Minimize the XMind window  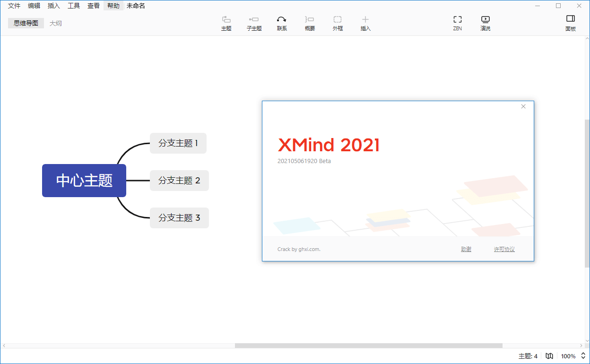(538, 6)
